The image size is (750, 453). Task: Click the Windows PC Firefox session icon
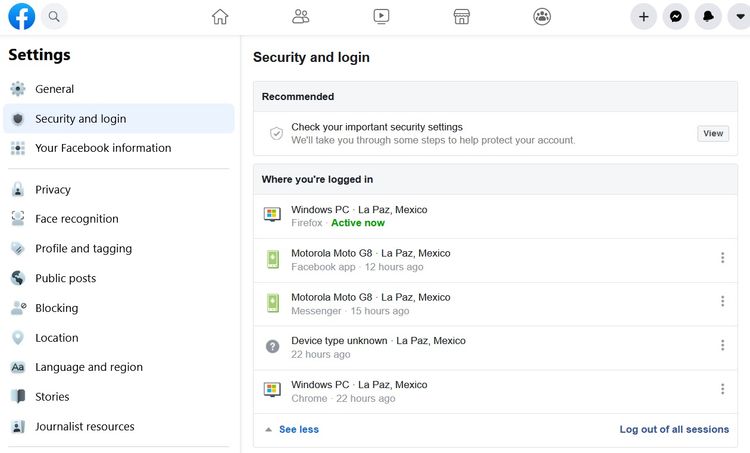point(272,215)
